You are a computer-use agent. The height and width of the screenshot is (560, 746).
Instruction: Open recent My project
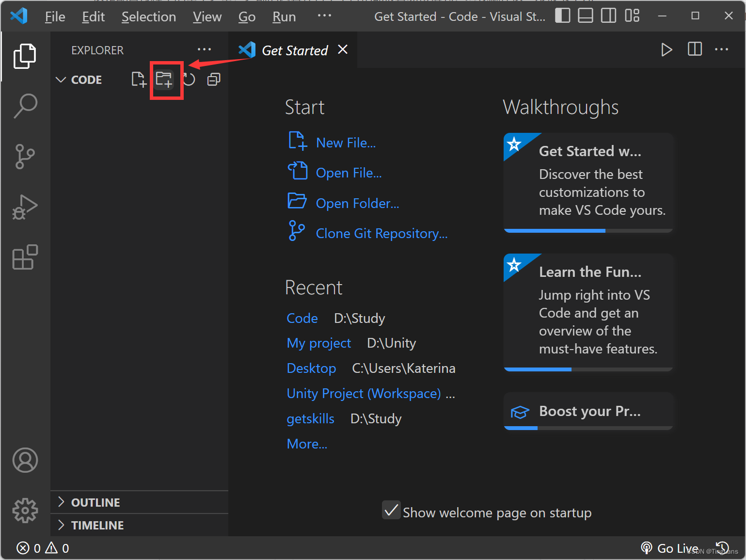click(319, 343)
